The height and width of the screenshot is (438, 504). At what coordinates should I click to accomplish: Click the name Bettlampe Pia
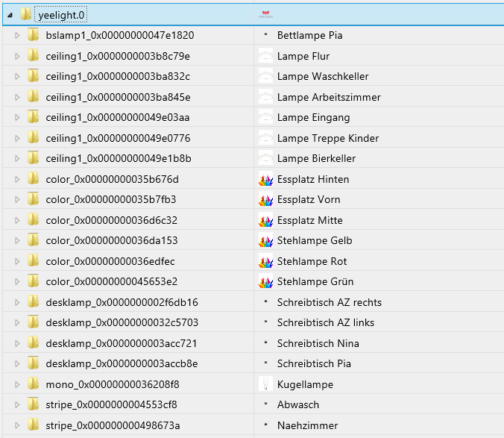310,35
